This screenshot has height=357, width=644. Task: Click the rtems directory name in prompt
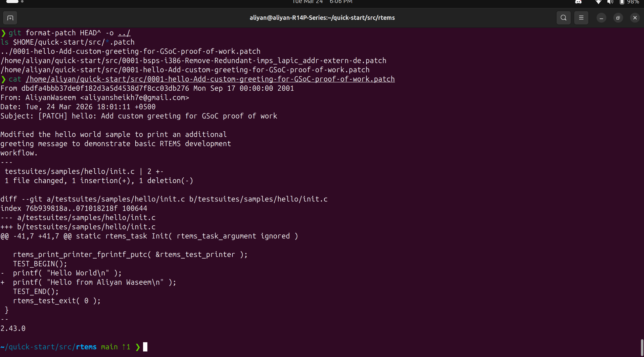click(86, 347)
